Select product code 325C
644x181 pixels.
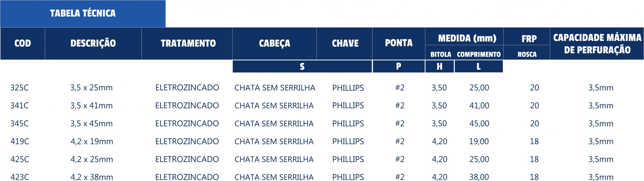coord(19,88)
